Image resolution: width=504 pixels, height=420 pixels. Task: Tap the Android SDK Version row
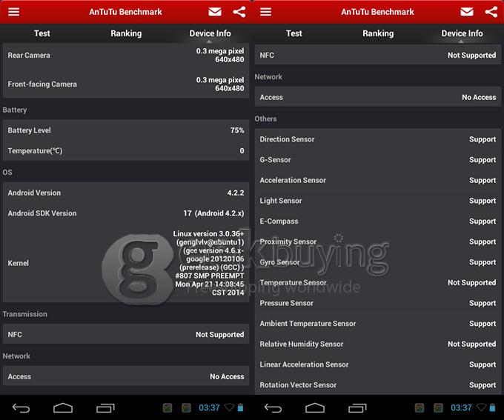[x=126, y=213]
